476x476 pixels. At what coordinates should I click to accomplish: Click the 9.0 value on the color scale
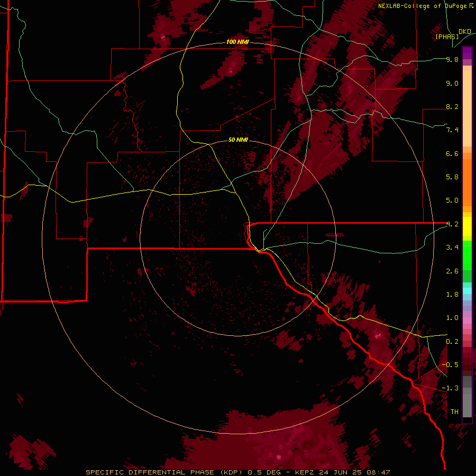452,83
